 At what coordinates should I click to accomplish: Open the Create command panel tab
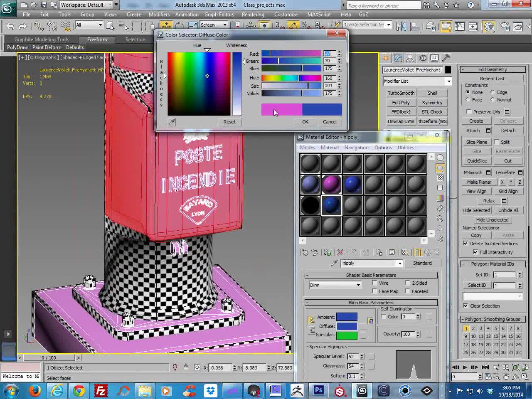pos(386,58)
